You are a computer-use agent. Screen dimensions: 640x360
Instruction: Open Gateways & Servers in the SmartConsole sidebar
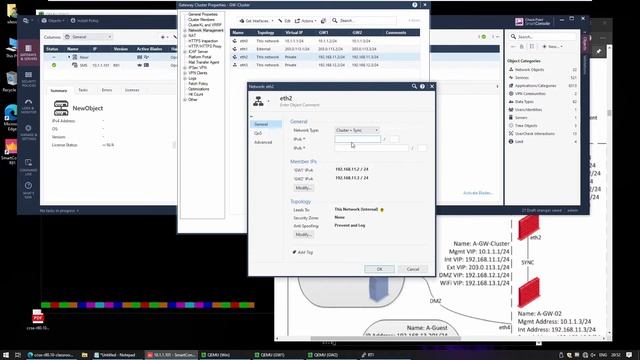28,53
